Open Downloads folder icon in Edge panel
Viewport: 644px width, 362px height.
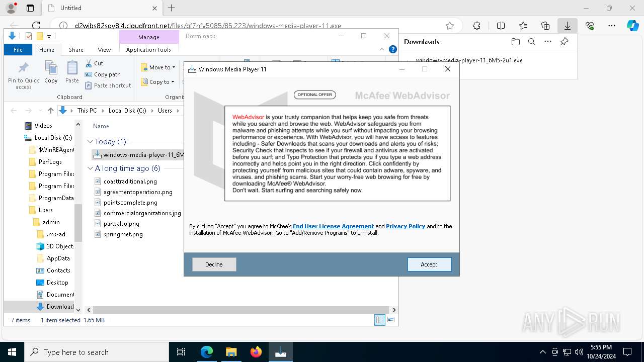515,42
